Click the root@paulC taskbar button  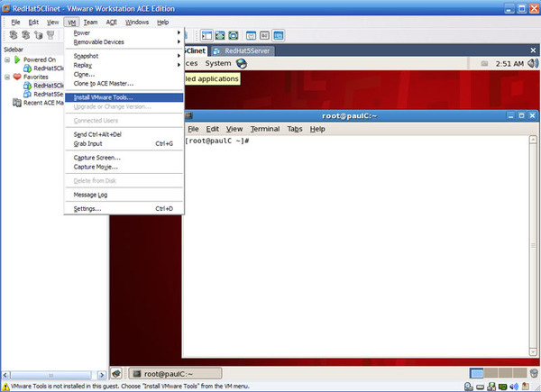pyautogui.click(x=175, y=373)
